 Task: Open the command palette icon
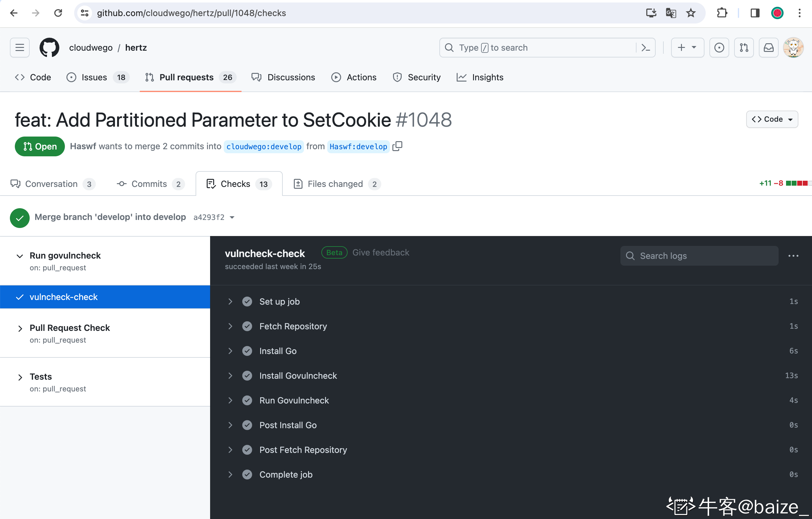coord(645,48)
